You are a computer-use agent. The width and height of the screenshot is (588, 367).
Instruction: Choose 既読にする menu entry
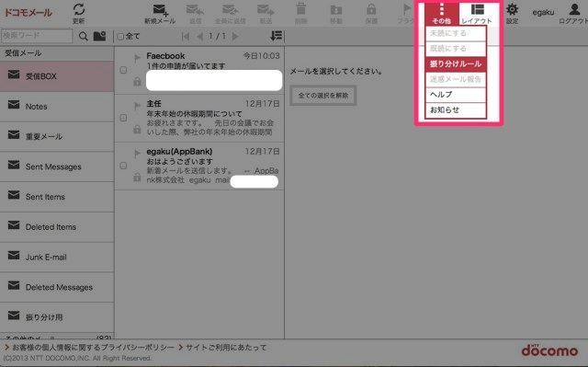click(456, 49)
